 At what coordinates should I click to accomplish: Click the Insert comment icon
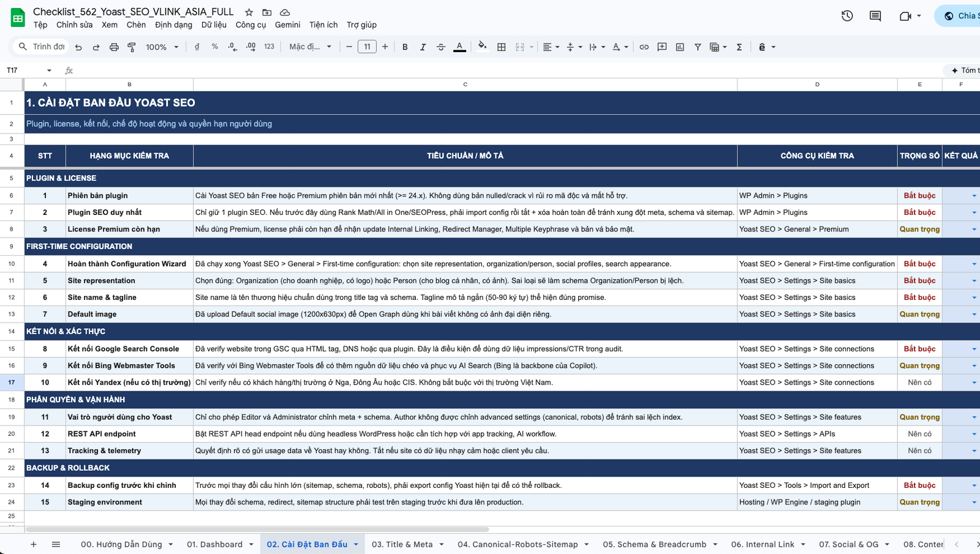click(x=662, y=47)
